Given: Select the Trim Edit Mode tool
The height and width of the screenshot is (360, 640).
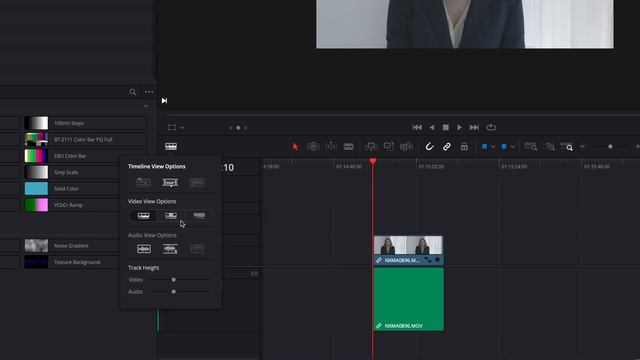Looking at the screenshot, I should pos(313,147).
